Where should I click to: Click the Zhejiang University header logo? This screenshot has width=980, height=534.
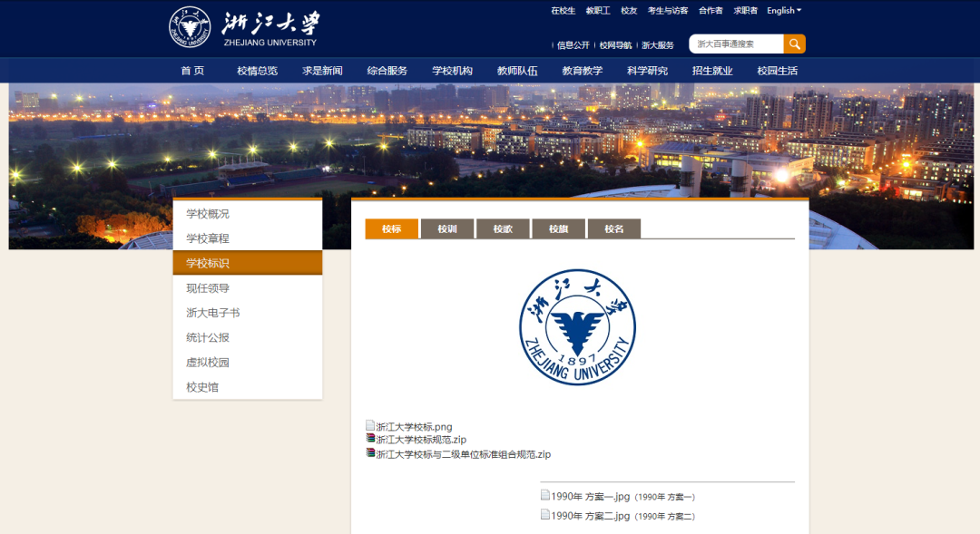pyautogui.click(x=244, y=27)
